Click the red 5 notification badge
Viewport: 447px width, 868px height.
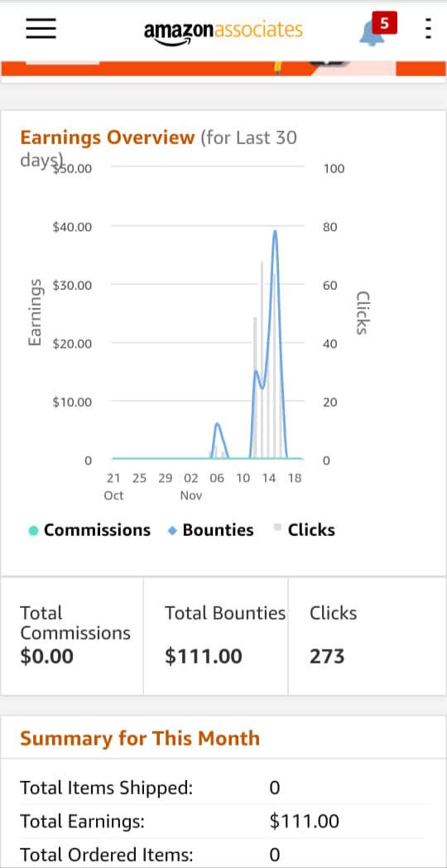click(384, 23)
